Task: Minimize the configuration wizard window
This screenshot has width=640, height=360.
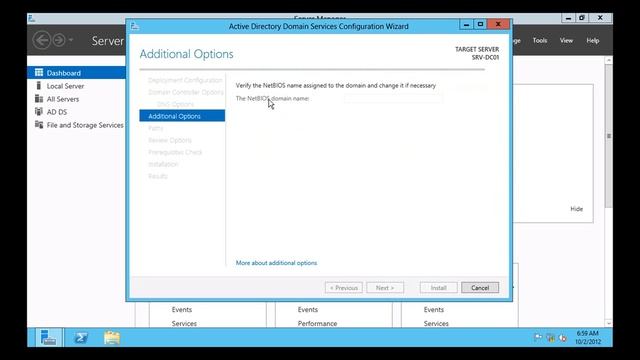Action: (466, 24)
